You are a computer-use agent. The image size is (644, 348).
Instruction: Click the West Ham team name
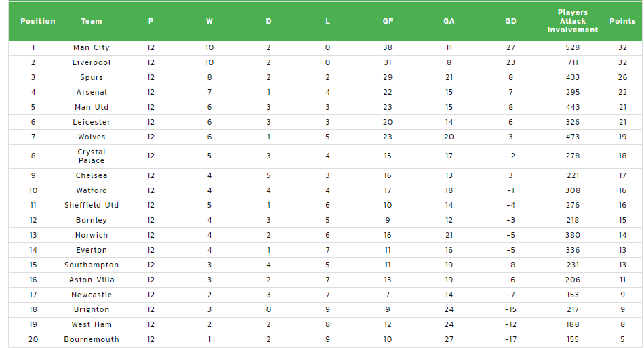(92, 324)
